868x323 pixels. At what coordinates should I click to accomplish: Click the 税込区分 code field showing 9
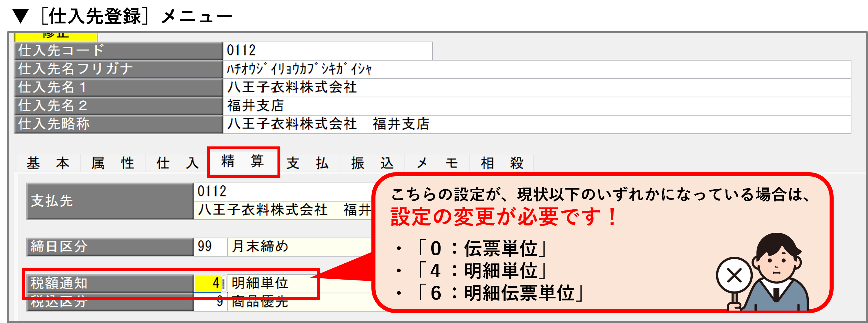pyautogui.click(x=210, y=302)
